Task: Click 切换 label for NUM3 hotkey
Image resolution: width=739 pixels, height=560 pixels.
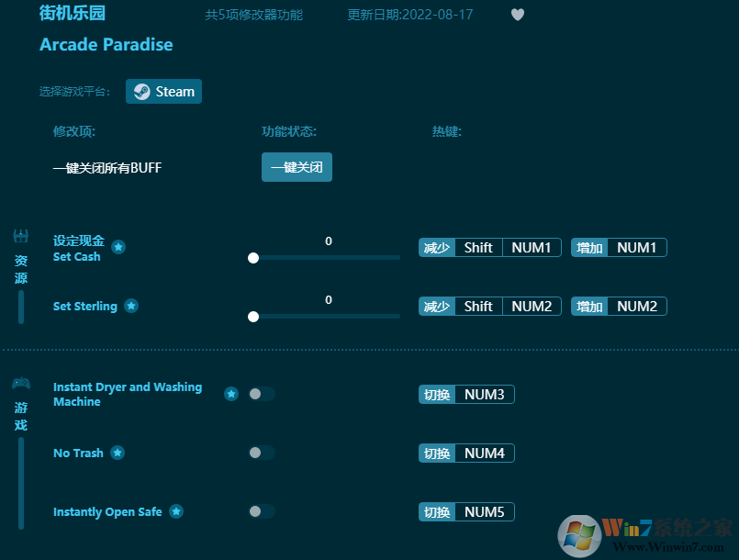Action: [x=437, y=395]
